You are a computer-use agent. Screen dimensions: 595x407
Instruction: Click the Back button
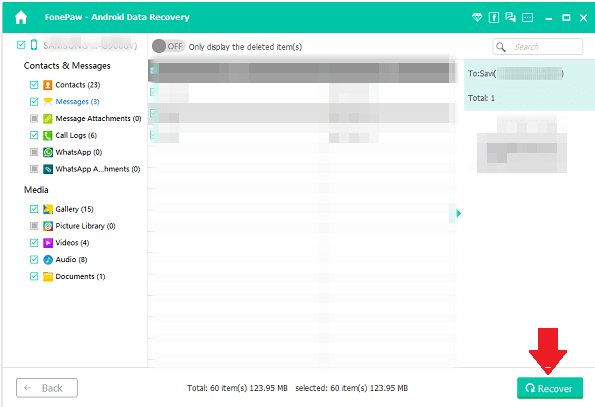pyautogui.click(x=47, y=388)
